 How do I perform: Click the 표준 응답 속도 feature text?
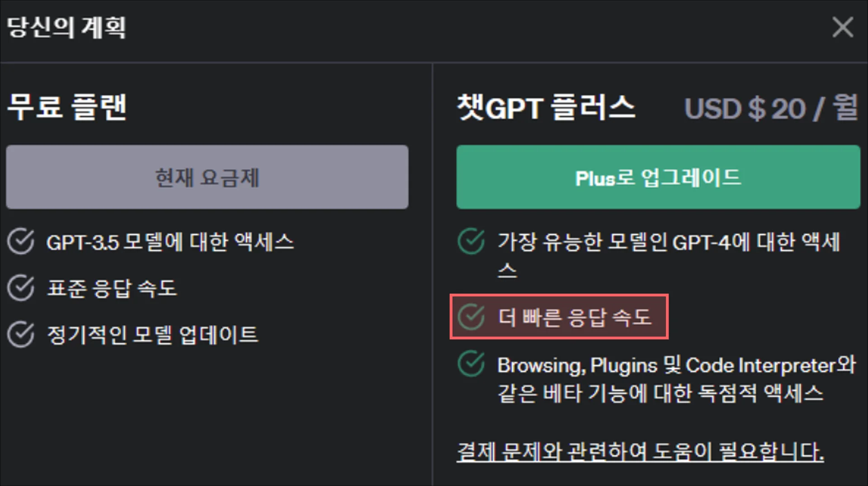[112, 288]
